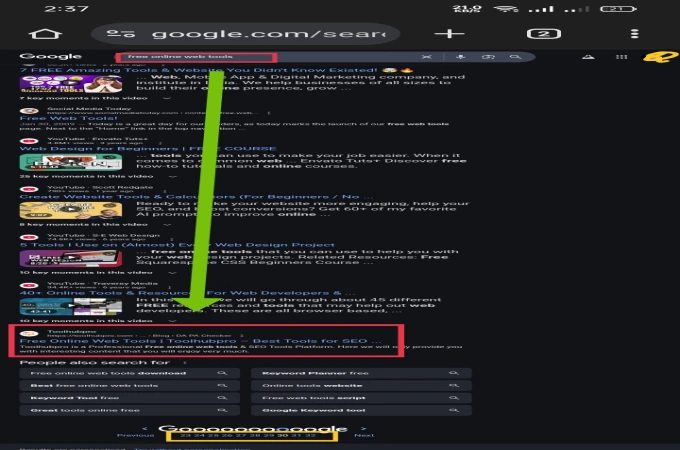Image resolution: width=680 pixels, height=450 pixels.
Task: Go to the Next results page
Action: [364, 435]
